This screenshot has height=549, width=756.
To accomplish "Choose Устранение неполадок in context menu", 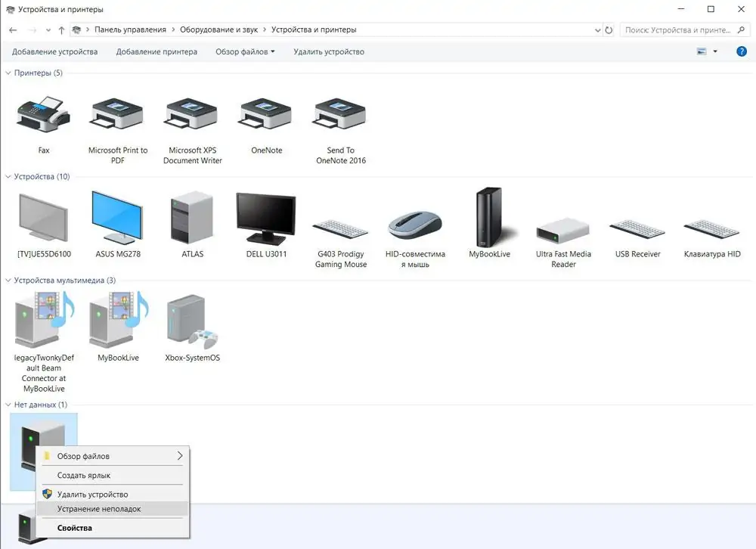I will 113,509.
